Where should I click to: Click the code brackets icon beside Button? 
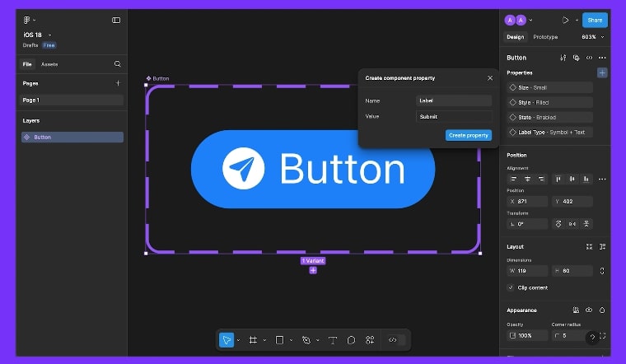pos(589,58)
